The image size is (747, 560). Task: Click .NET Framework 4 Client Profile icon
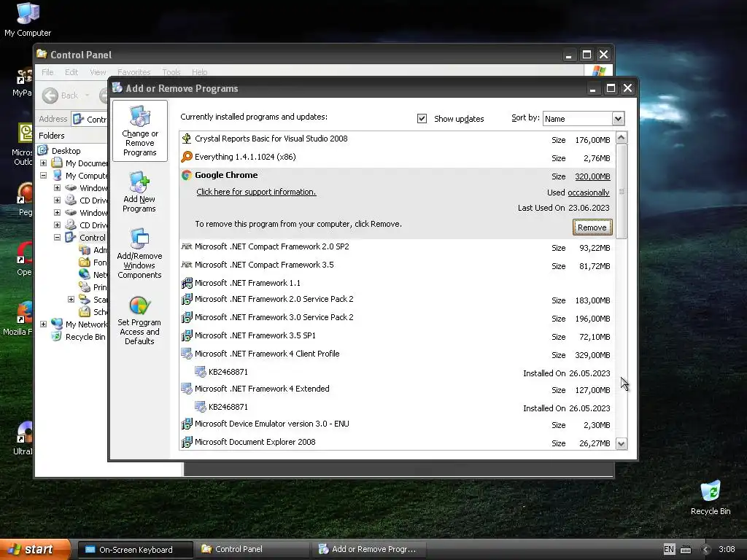[x=186, y=354]
